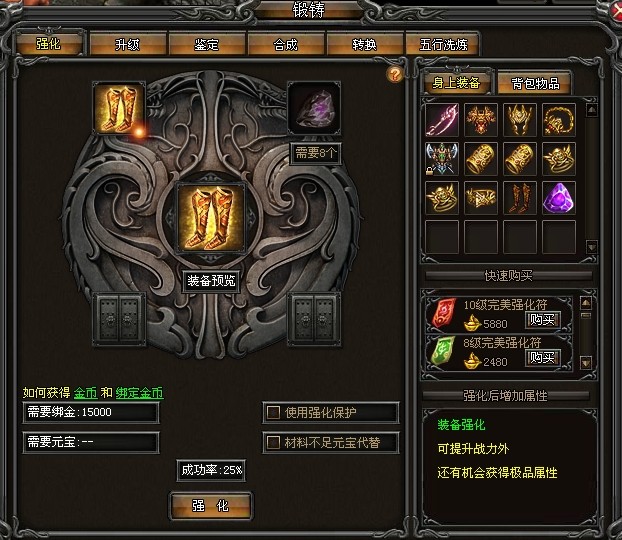
Task: Click the 强化 confirm button
Action: pyautogui.click(x=211, y=506)
